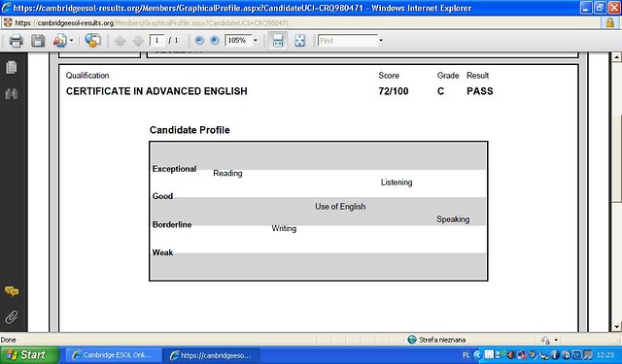
Task: Switch to Cambridge ESOL Online taskbar window
Action: (114, 355)
